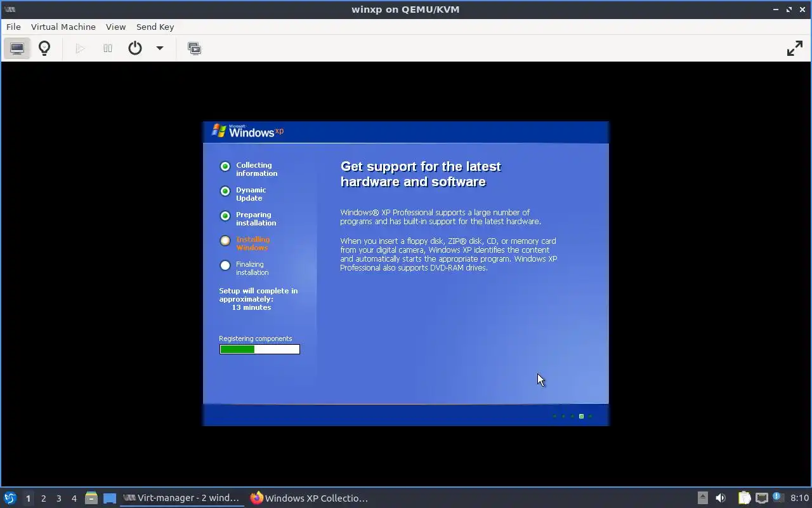Switch to Firefox Windows XP Collection window
Image resolution: width=812 pixels, height=508 pixels.
coord(310,498)
